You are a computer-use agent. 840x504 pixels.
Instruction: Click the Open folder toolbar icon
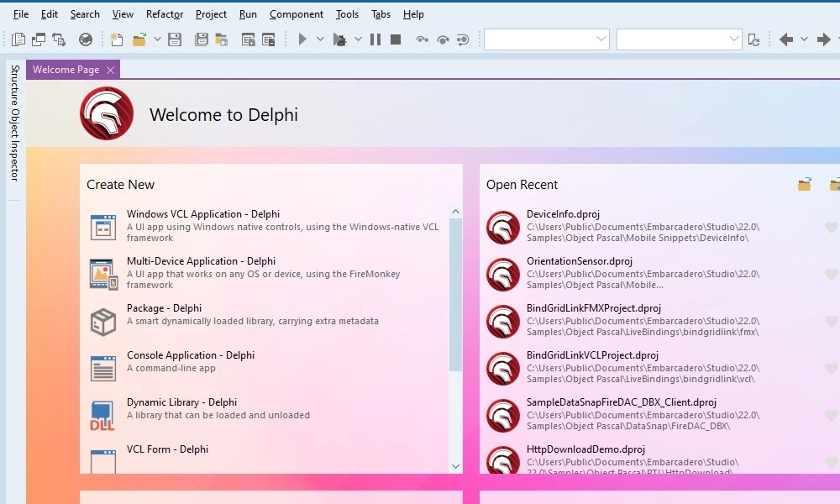click(x=139, y=39)
